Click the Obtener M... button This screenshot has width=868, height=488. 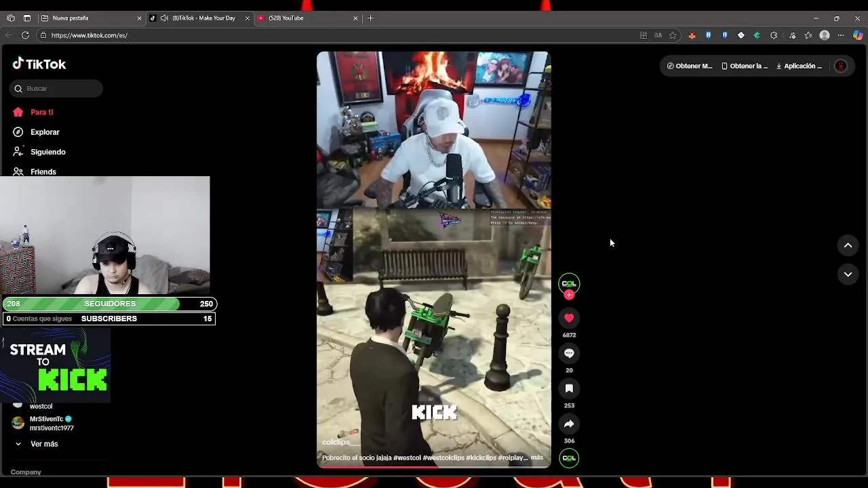coord(690,66)
